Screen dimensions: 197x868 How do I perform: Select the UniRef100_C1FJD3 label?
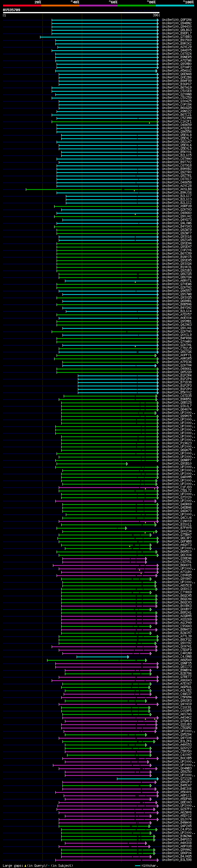click(176, 487)
